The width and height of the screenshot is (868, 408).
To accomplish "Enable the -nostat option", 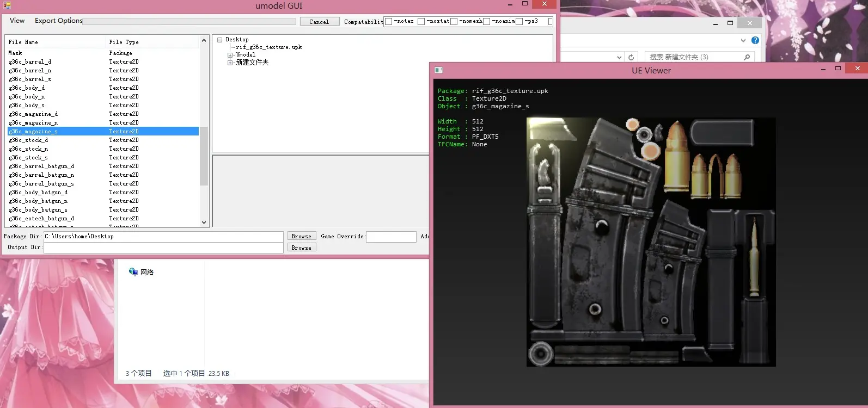I will [x=421, y=22].
